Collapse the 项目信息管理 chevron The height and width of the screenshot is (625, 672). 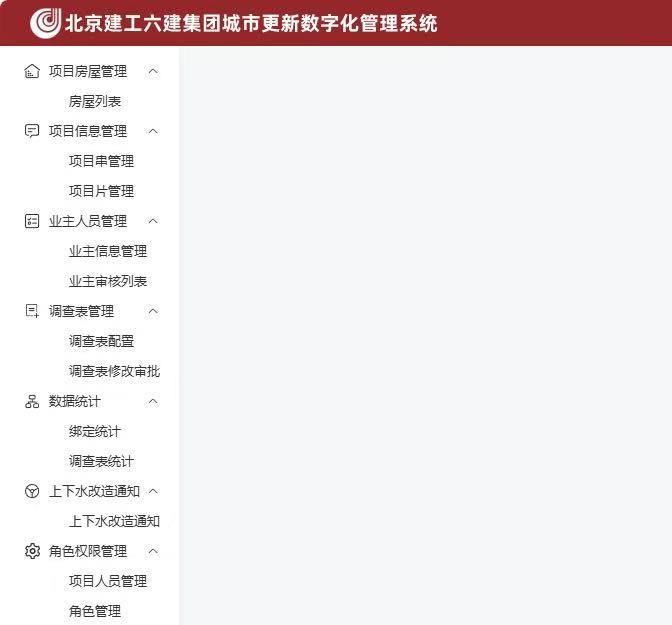(153, 131)
